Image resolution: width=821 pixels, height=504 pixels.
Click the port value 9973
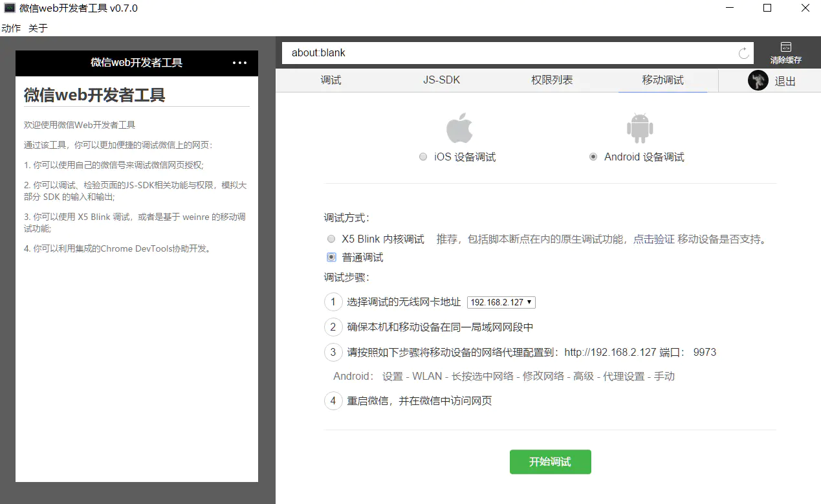pos(705,353)
